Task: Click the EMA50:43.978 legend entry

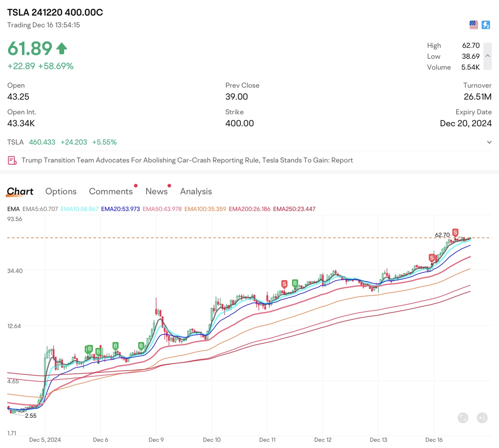Action: (162, 209)
